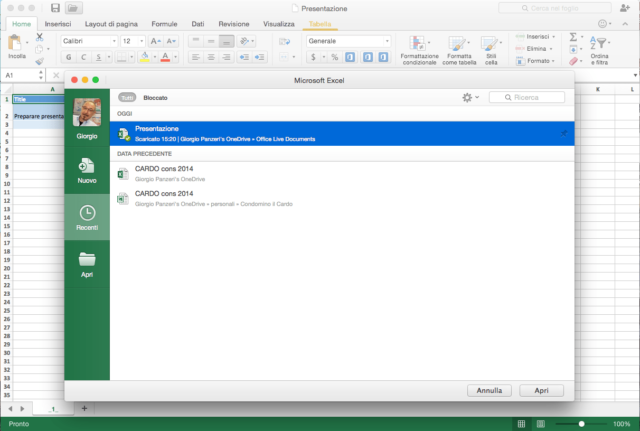Image resolution: width=640 pixels, height=431 pixels.
Task: Open the gear settings dropdown in dialog
Action: [470, 98]
